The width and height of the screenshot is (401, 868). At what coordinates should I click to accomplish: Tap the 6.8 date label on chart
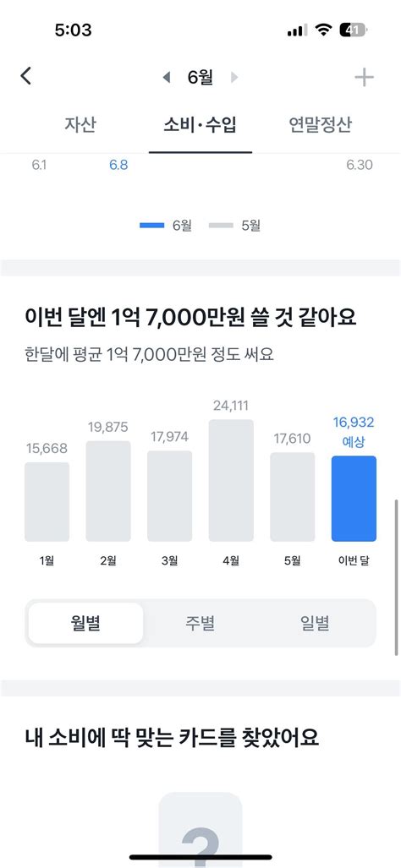[x=118, y=165]
